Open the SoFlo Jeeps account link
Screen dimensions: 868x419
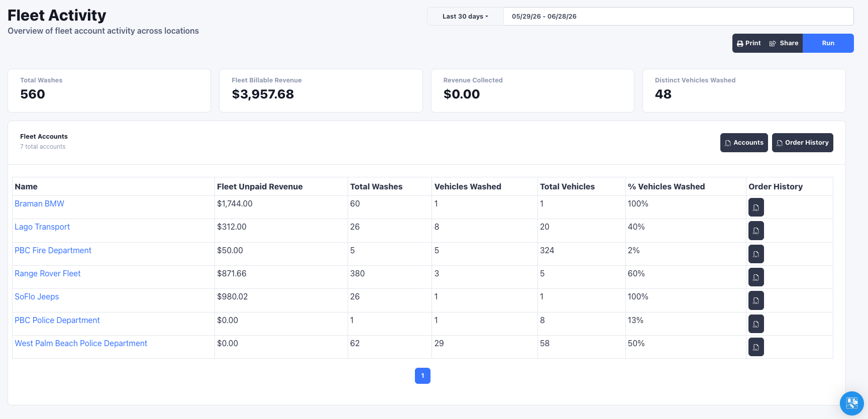(37, 296)
